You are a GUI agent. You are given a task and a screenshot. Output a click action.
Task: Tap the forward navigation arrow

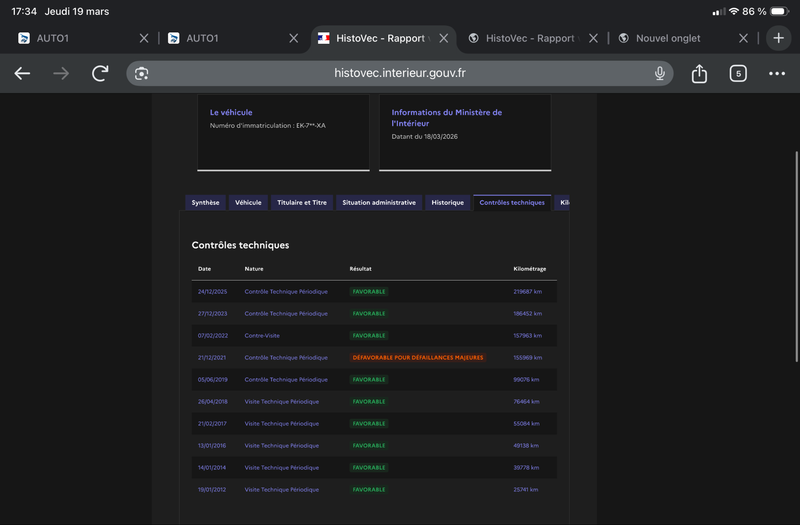click(61, 73)
